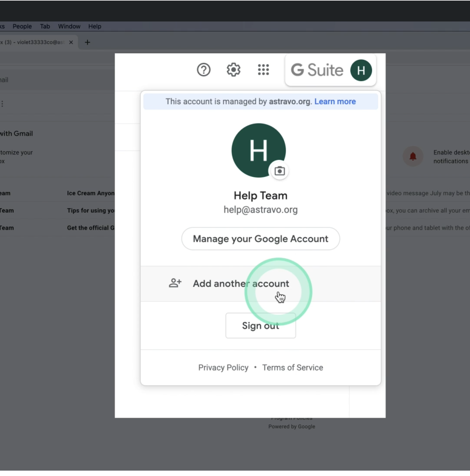Click the red bell notification icon
This screenshot has height=476, width=470.
(413, 156)
